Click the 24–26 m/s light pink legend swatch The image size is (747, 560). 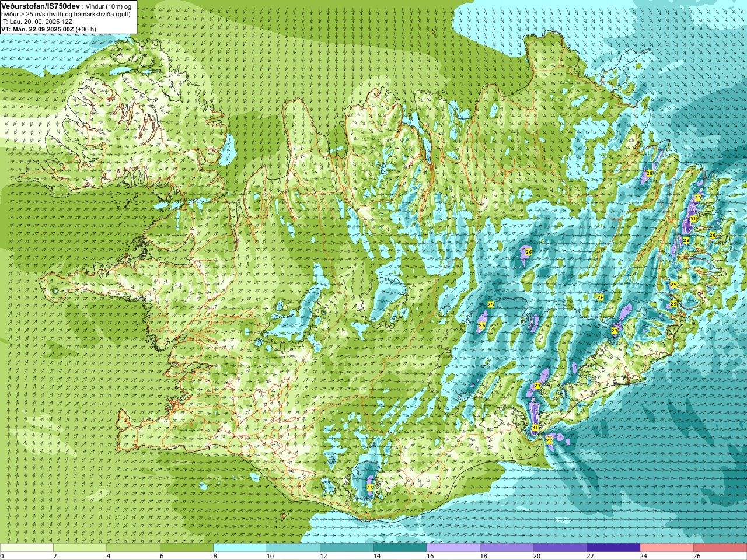tap(667, 548)
